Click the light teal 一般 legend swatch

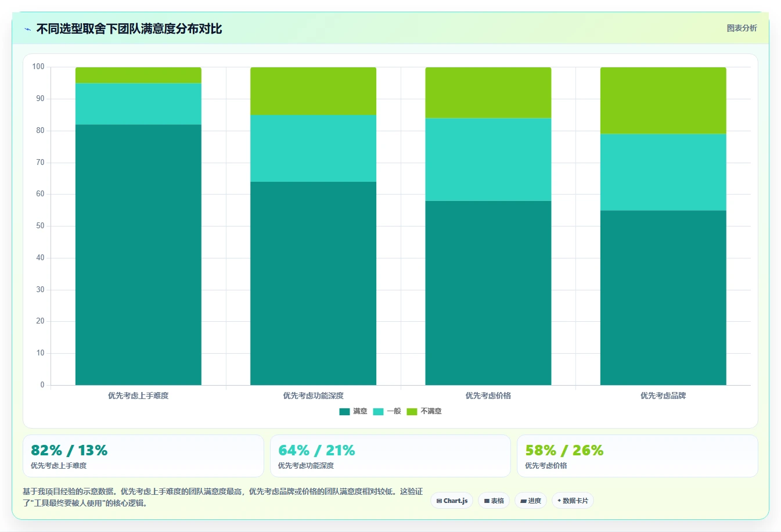point(378,411)
